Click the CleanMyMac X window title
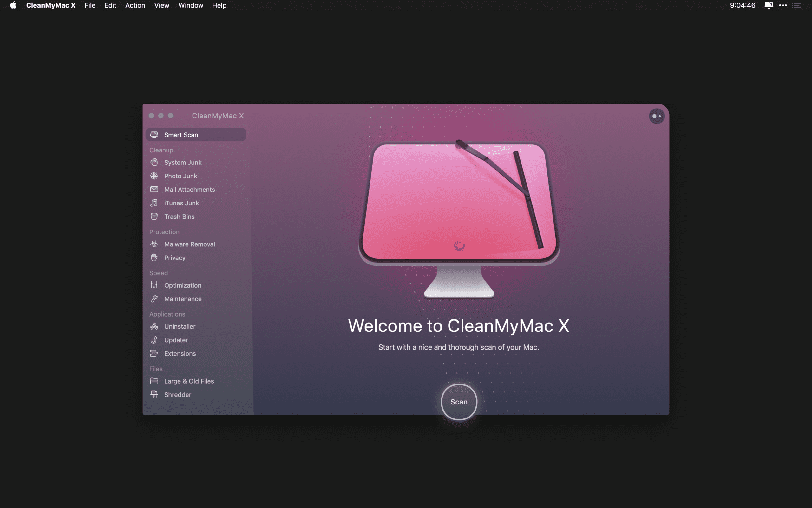This screenshot has height=508, width=812. click(218, 116)
